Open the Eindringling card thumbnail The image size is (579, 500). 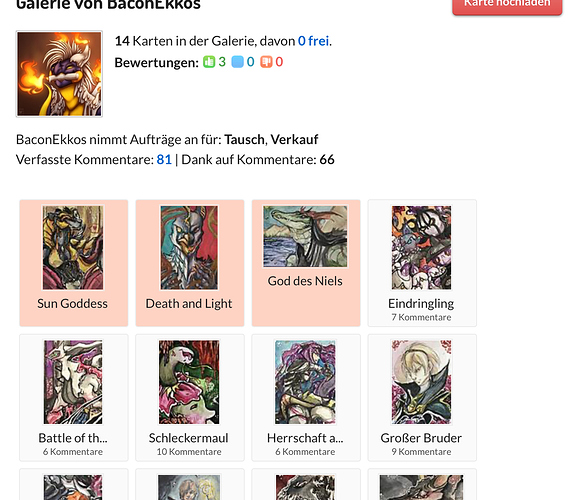[421, 247]
